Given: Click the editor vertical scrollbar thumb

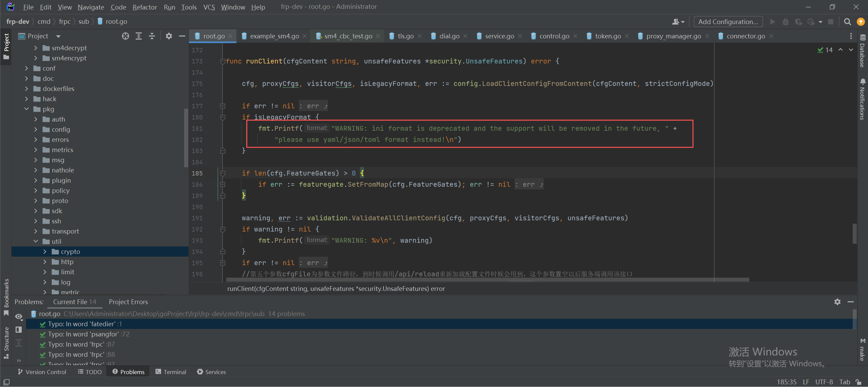Looking at the screenshot, I should point(854,234).
